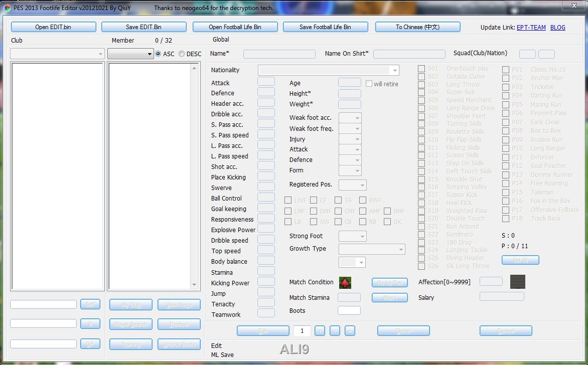The width and height of the screenshot is (588, 365).
Task: Click Open EDIT.bin button
Action: tap(53, 27)
